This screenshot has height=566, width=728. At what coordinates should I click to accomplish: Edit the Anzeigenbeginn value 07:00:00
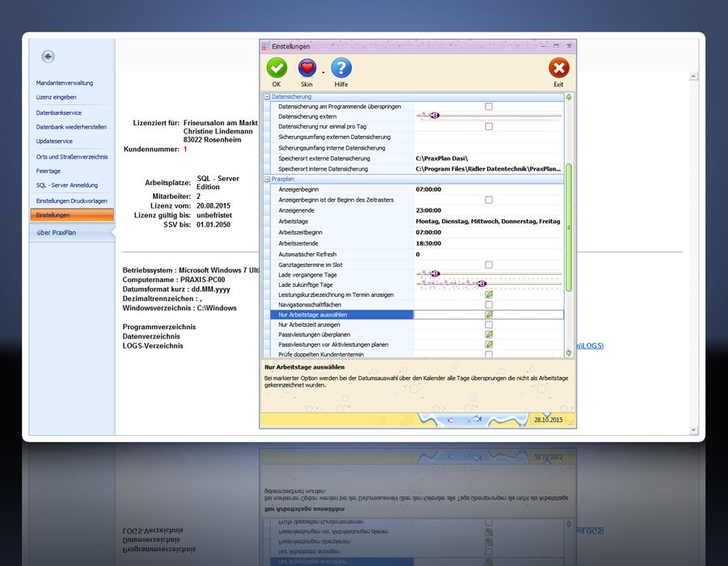[x=489, y=189]
